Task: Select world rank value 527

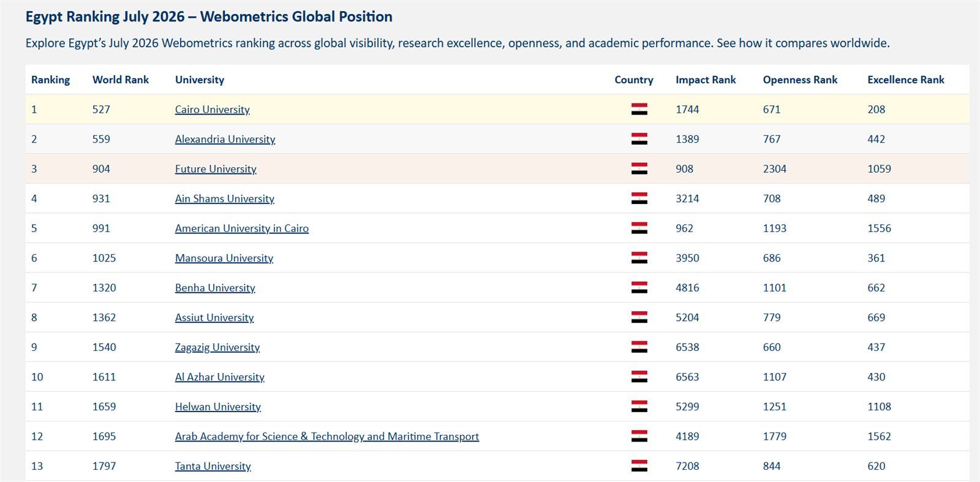Action: coord(101,110)
